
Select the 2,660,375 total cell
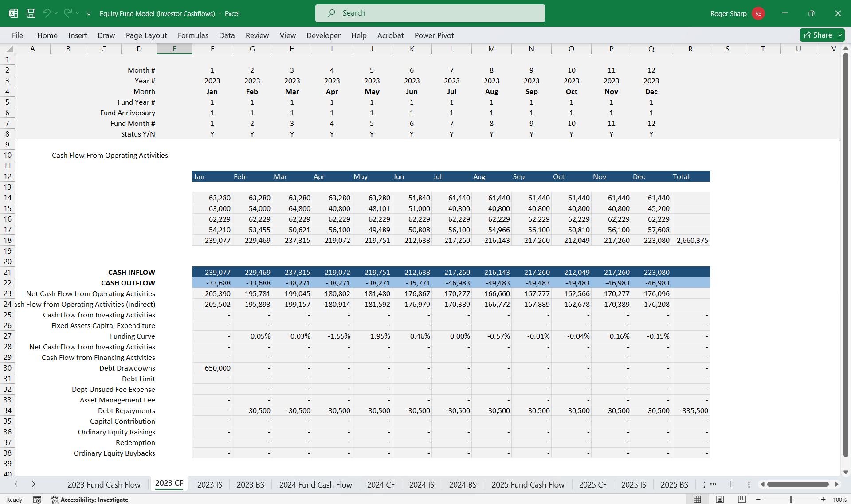coord(690,240)
